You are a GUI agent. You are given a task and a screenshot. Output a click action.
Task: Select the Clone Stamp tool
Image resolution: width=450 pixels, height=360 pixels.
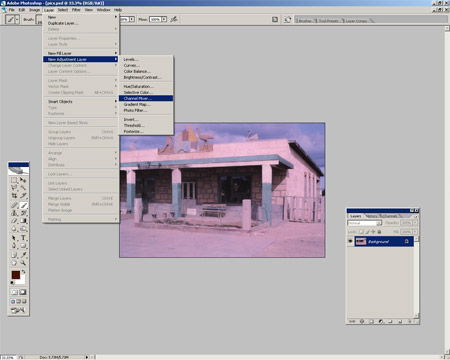[14, 213]
